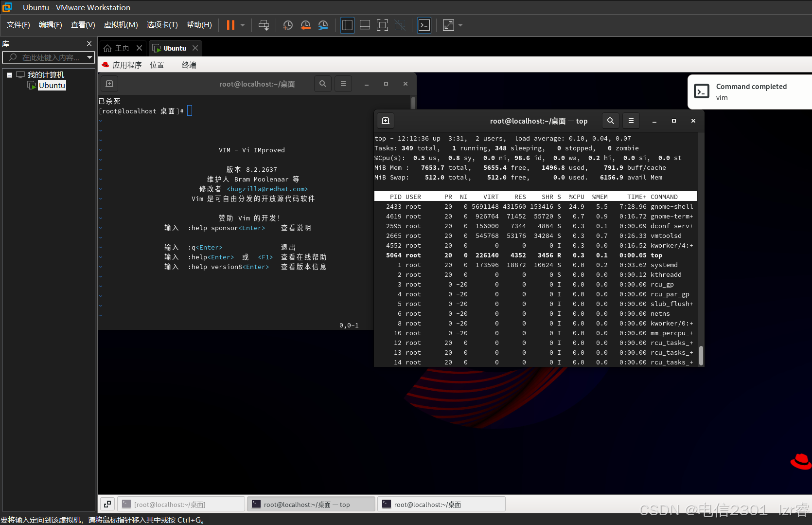Toggle the console view button
This screenshot has width=812, height=525.
click(424, 25)
